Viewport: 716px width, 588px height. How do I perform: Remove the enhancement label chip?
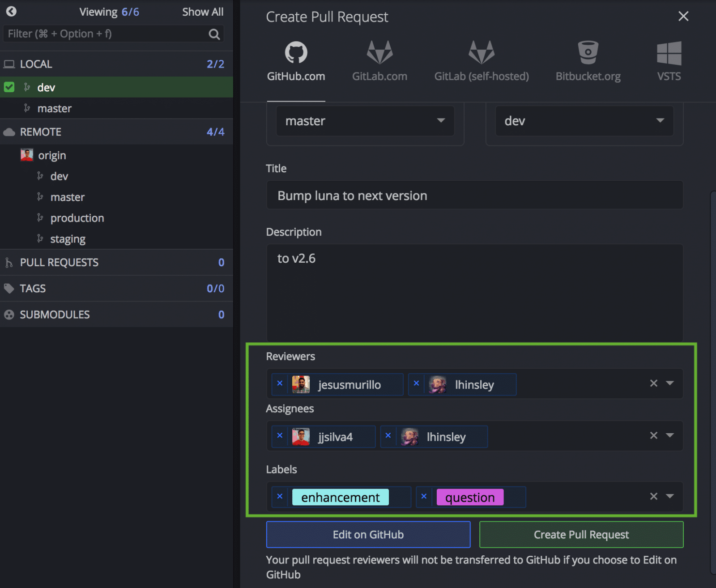click(x=280, y=496)
